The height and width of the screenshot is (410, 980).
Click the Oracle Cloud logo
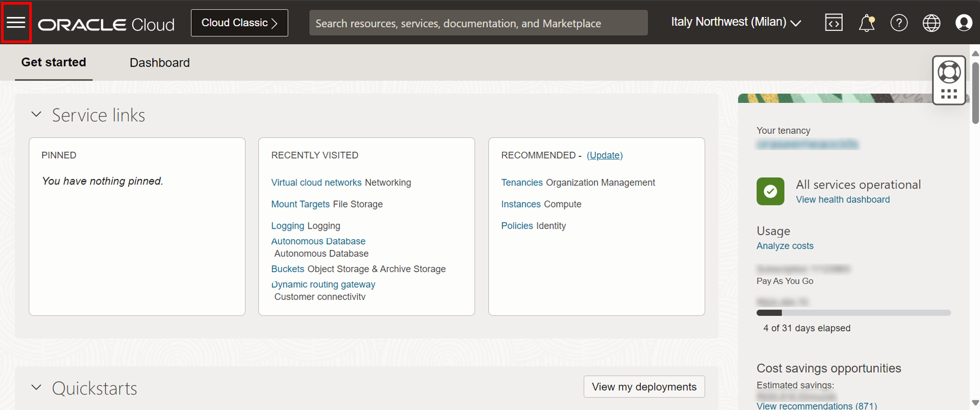click(107, 24)
